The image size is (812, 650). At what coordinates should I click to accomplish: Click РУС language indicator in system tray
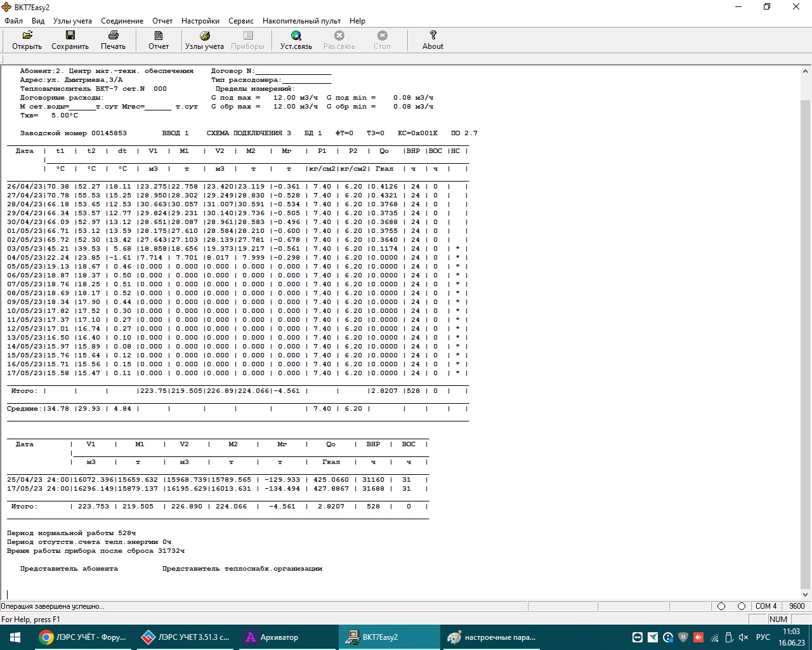point(763,637)
